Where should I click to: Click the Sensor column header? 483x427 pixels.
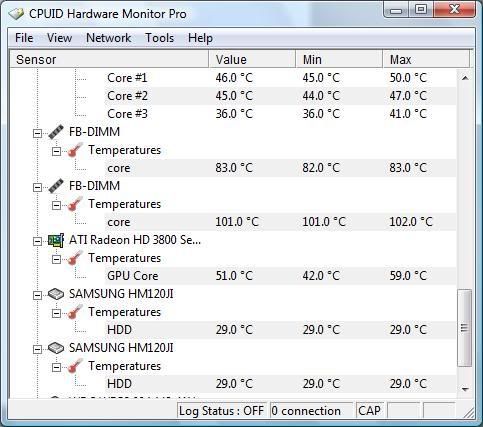[x=109, y=59]
